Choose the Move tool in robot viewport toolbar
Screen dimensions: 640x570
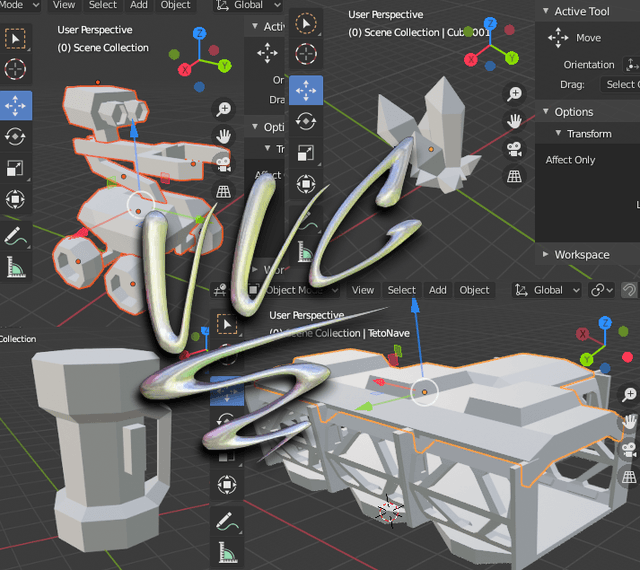16,106
